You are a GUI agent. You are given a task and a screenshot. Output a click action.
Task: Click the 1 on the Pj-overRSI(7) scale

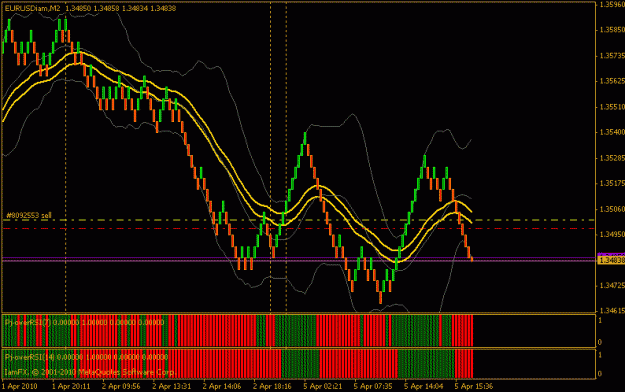[x=600, y=321]
